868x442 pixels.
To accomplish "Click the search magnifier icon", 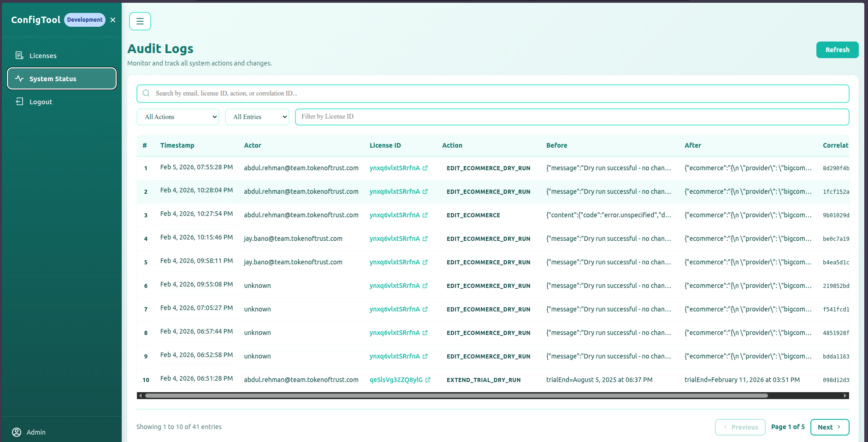I will click(146, 93).
